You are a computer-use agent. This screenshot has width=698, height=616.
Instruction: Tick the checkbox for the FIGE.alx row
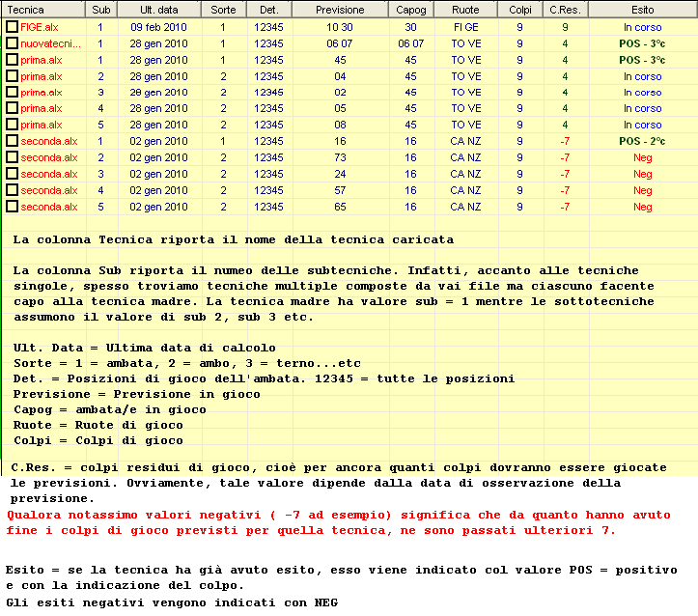[x=12, y=27]
